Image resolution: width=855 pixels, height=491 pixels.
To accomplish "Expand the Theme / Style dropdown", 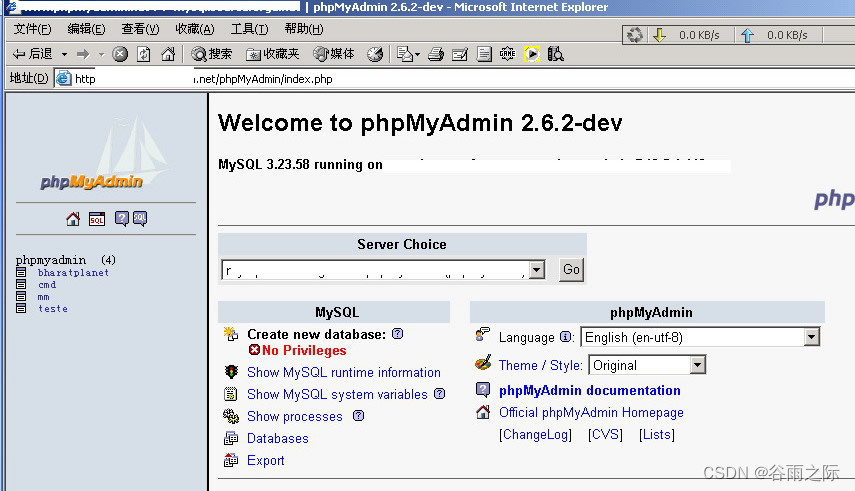I will pyautogui.click(x=697, y=365).
